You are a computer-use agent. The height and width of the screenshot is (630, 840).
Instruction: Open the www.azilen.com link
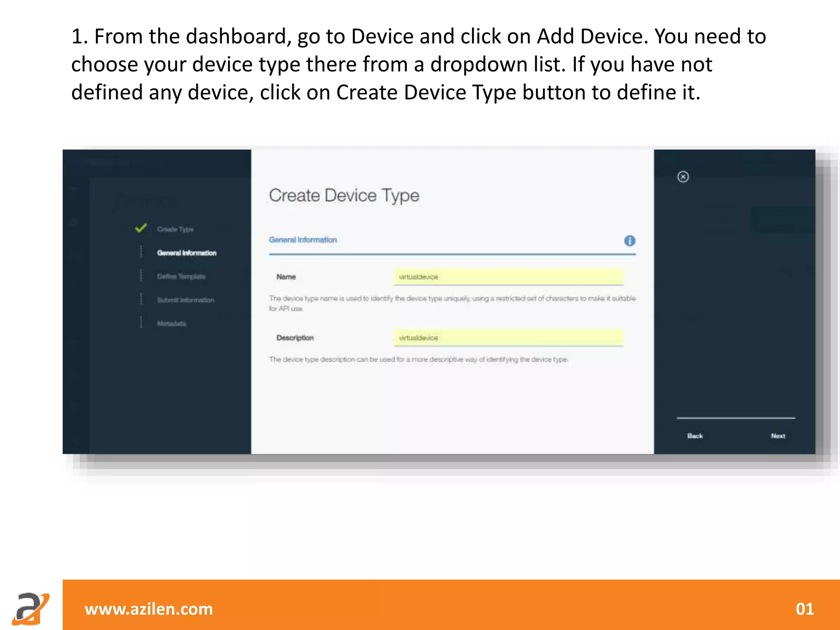point(148,609)
